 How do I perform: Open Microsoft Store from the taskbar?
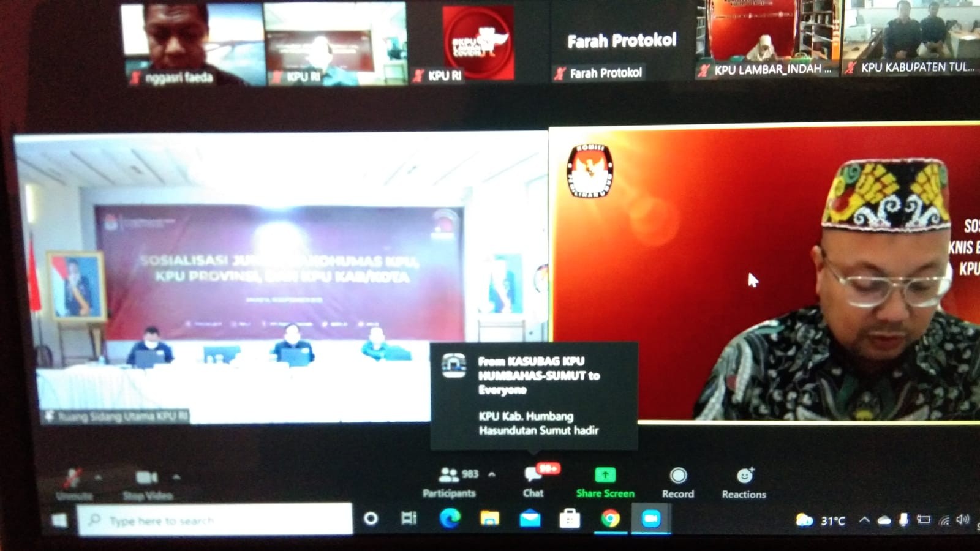570,519
